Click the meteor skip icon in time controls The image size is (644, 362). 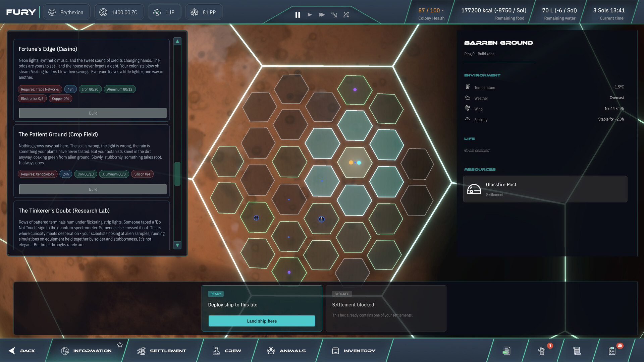click(x=334, y=15)
